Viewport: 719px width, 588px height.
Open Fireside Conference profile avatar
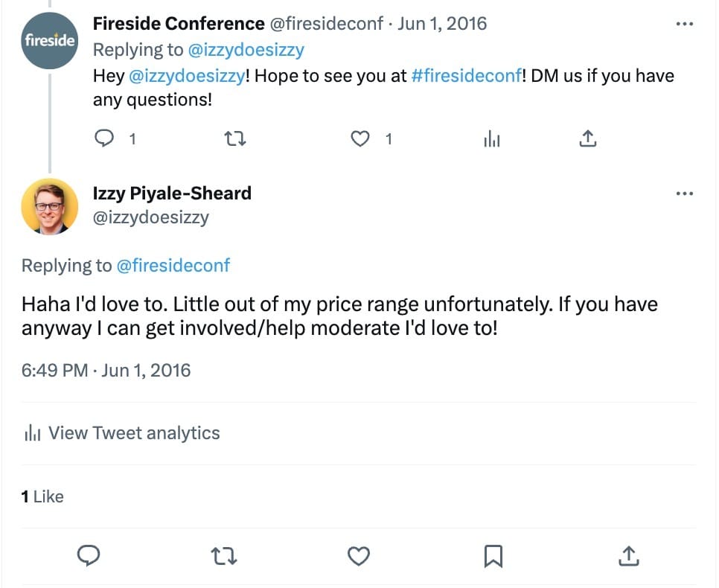coord(49,41)
